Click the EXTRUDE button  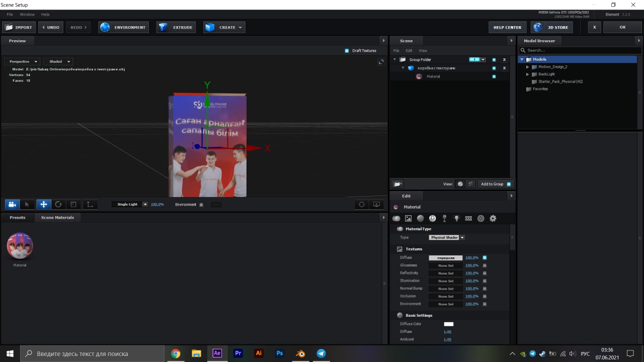click(176, 27)
